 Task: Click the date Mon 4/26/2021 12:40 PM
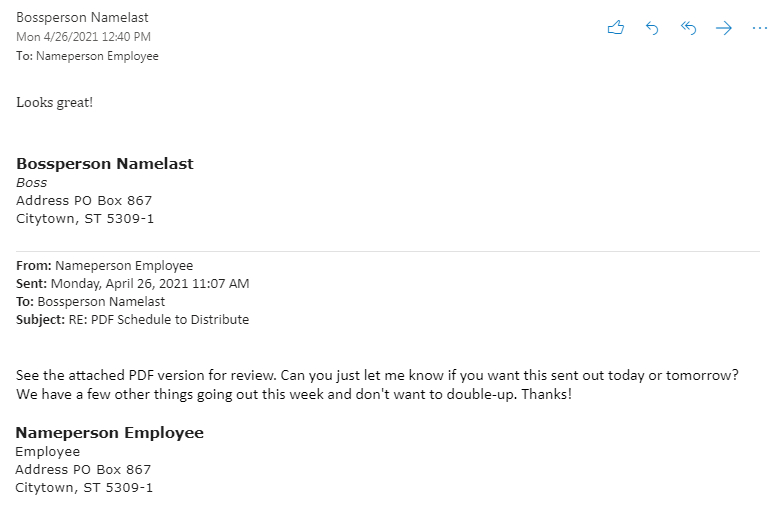(83, 36)
